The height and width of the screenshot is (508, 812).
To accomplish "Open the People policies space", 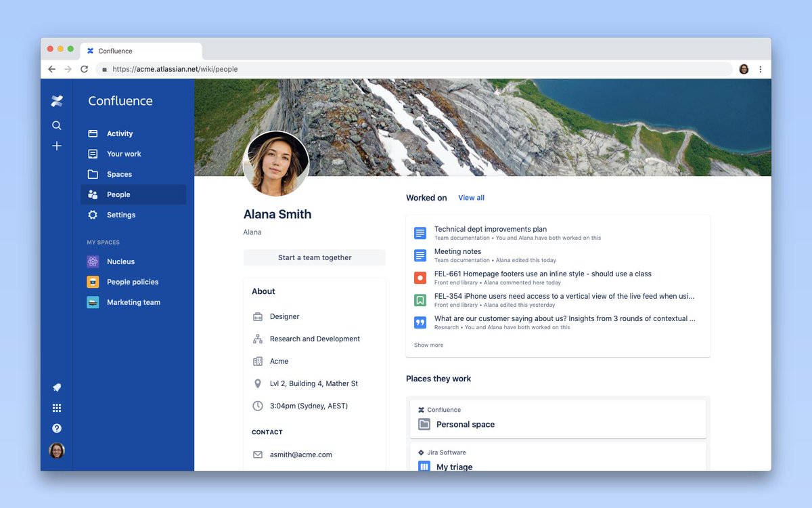I will click(x=133, y=282).
